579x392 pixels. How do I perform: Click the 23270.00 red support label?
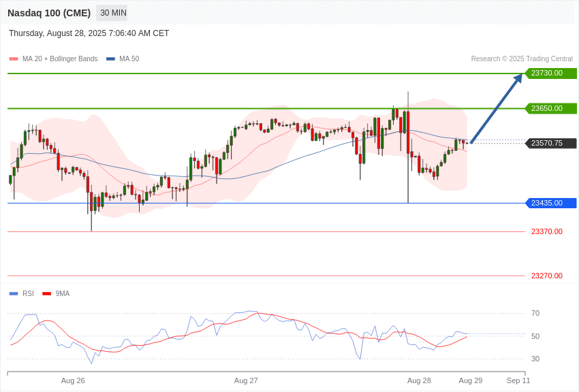pyautogui.click(x=547, y=276)
